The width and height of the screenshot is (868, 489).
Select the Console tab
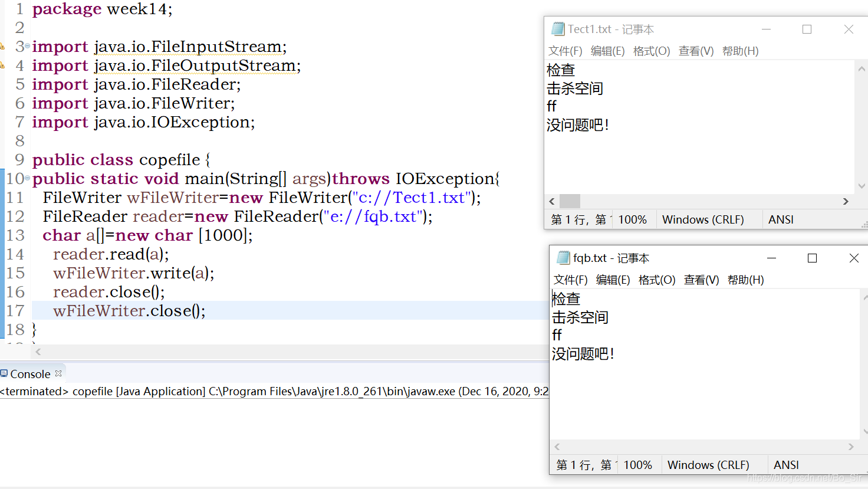click(x=30, y=374)
